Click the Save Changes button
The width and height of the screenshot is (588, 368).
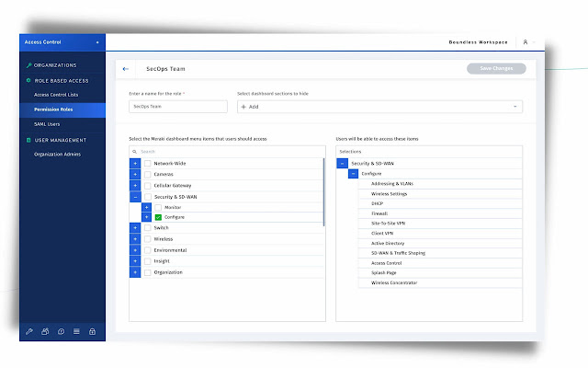click(x=496, y=68)
